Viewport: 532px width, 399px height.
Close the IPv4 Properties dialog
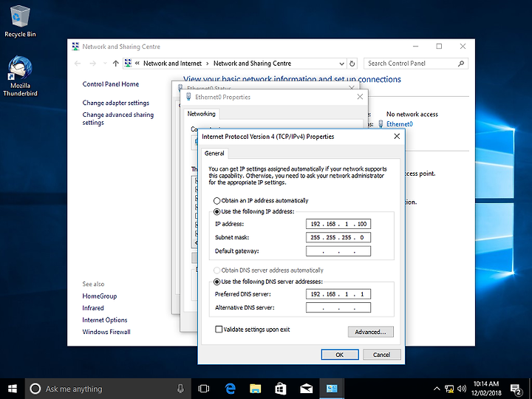pyautogui.click(x=397, y=137)
